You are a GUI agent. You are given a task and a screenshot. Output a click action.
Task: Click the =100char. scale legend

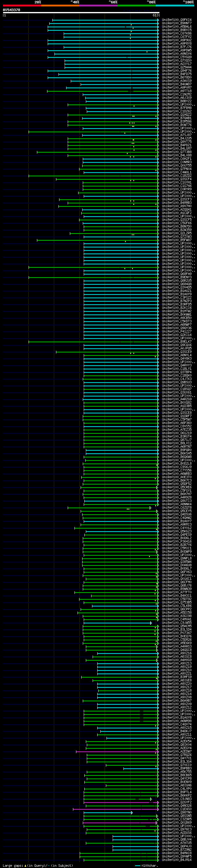coord(146,865)
